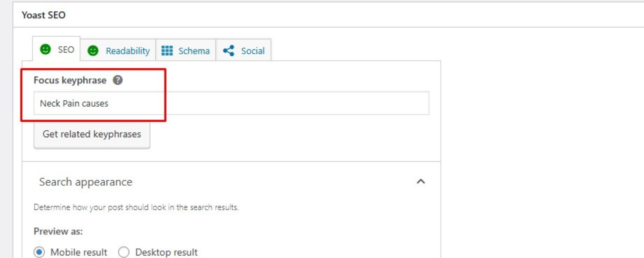Toggle the Search appearance section heading
The height and width of the screenshot is (258, 644).
tap(86, 182)
